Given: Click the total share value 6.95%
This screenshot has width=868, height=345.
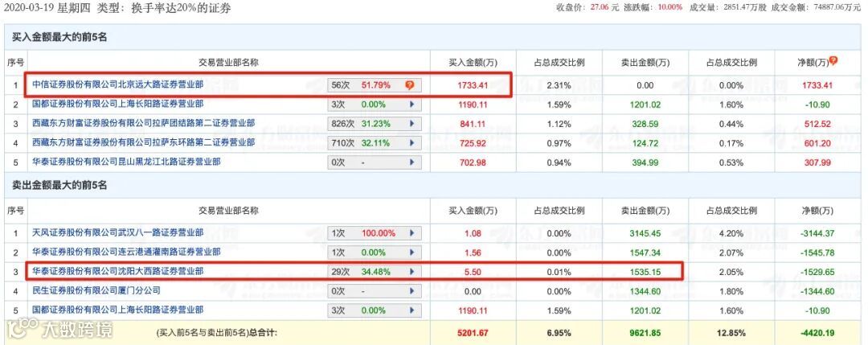Looking at the screenshot, I should [x=559, y=334].
